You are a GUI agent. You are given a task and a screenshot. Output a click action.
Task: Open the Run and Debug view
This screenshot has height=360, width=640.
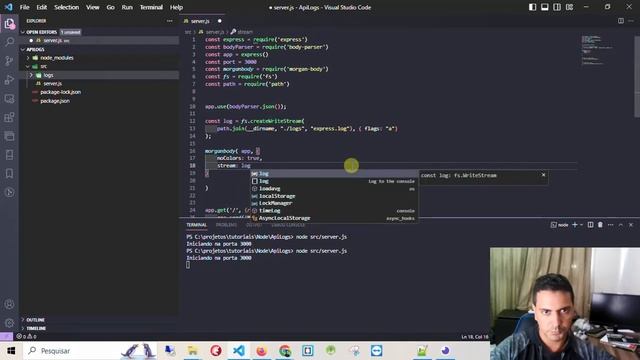[x=9, y=80]
